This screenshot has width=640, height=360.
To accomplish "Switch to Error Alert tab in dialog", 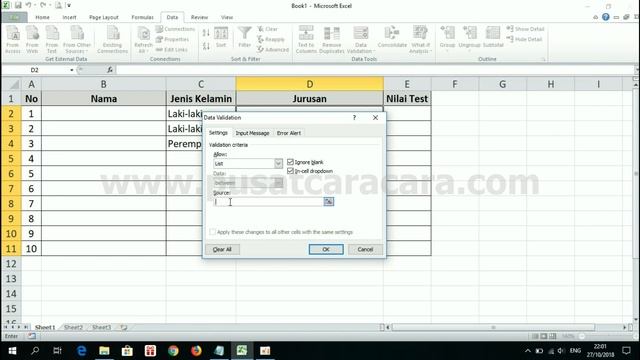I will pyautogui.click(x=289, y=133).
